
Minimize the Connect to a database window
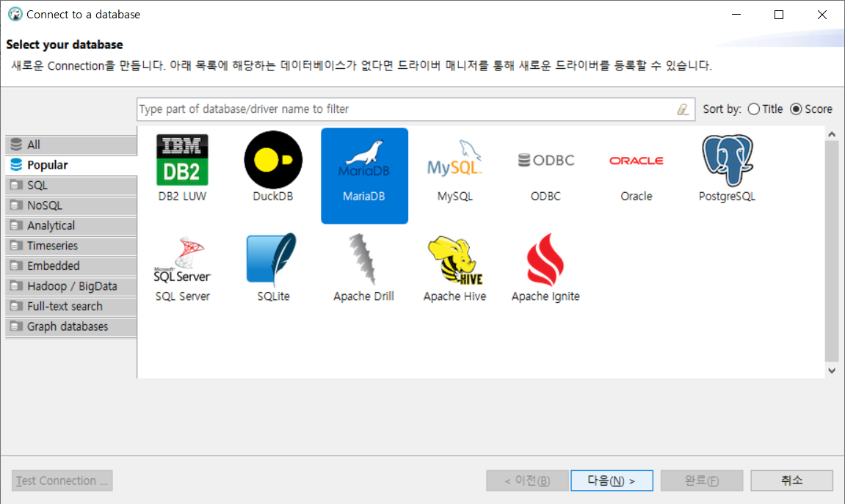[736, 15]
